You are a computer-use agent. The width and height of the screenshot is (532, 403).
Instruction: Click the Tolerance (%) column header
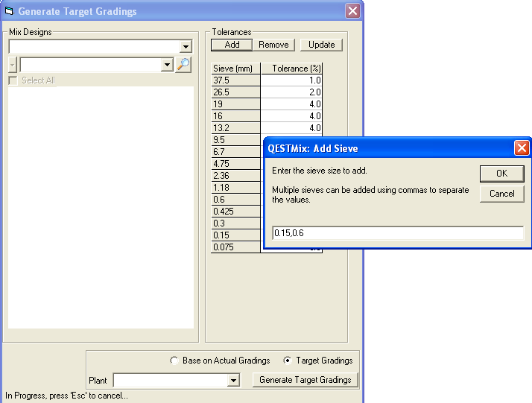pos(291,69)
